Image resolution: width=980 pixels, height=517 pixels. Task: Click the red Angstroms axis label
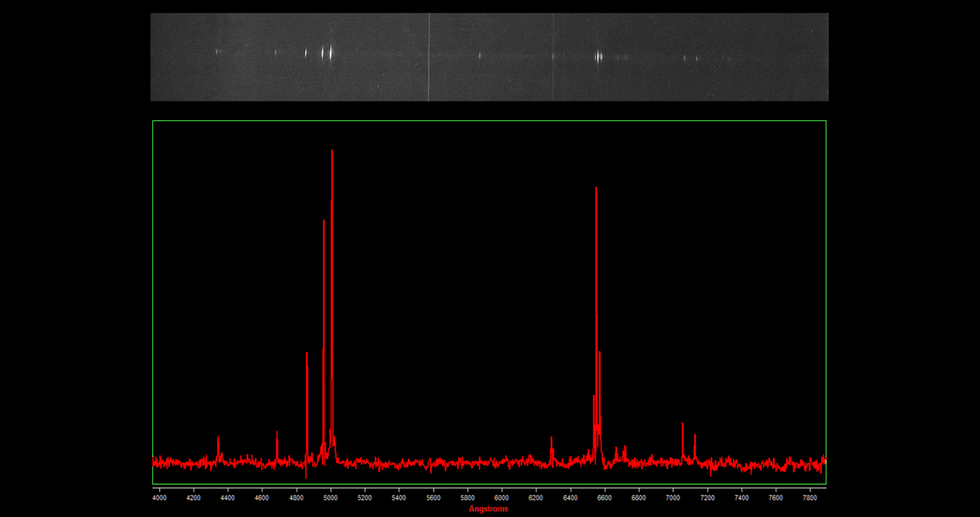tap(488, 509)
